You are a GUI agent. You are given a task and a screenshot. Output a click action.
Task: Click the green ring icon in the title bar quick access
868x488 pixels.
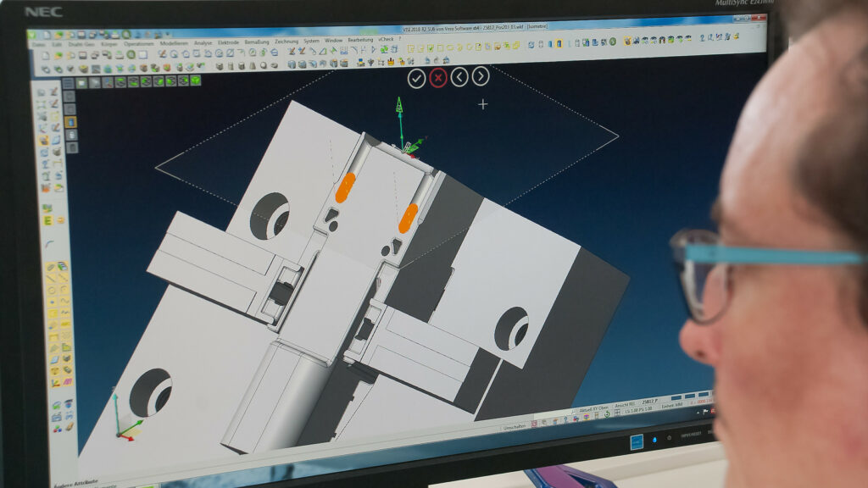pos(125,34)
